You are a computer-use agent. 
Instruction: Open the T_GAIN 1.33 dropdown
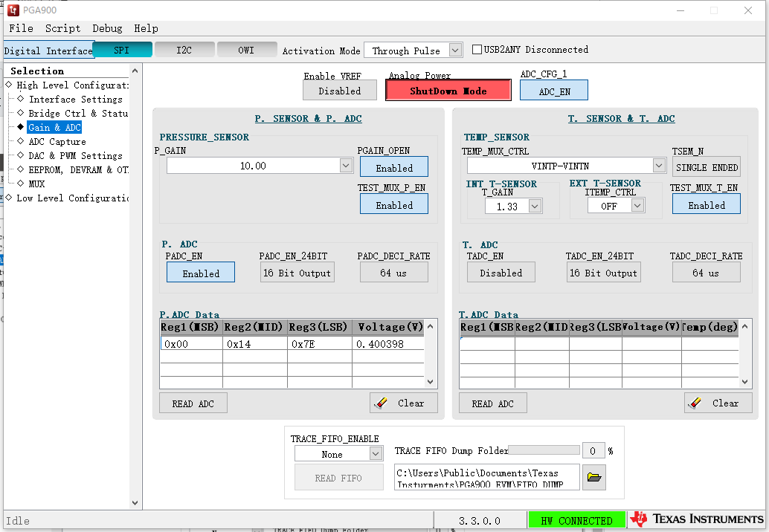535,207
